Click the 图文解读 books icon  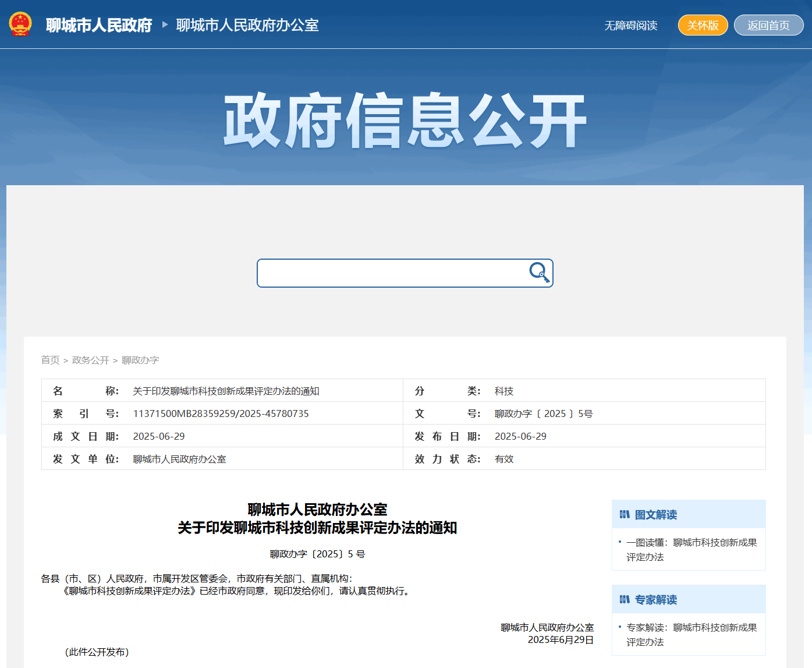tap(625, 514)
